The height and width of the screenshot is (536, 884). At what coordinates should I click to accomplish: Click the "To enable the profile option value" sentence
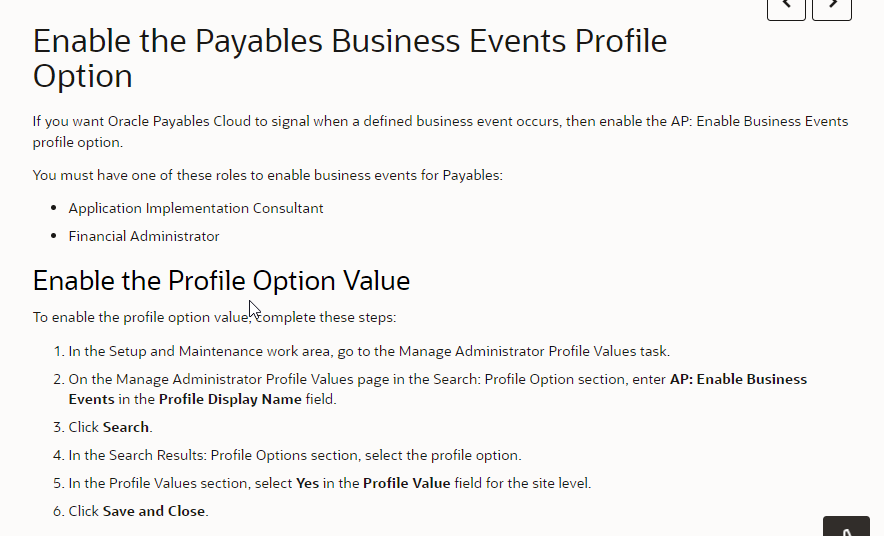click(x=214, y=317)
